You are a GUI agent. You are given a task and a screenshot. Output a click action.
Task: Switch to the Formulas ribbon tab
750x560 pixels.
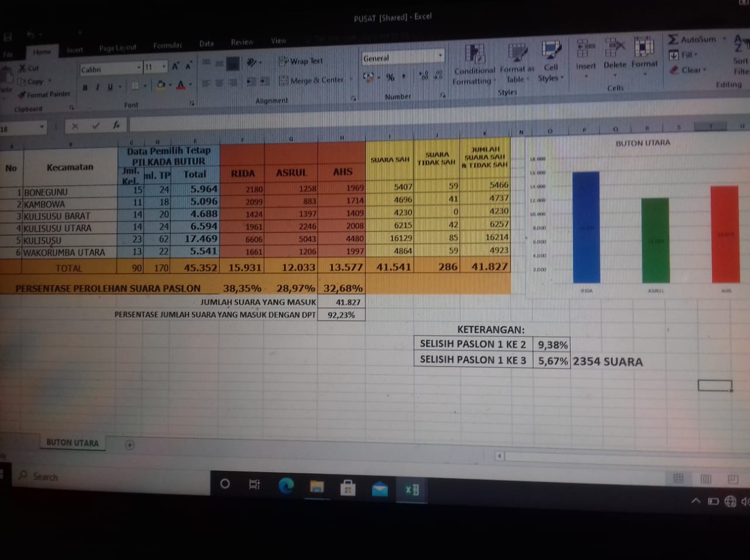tap(168, 45)
